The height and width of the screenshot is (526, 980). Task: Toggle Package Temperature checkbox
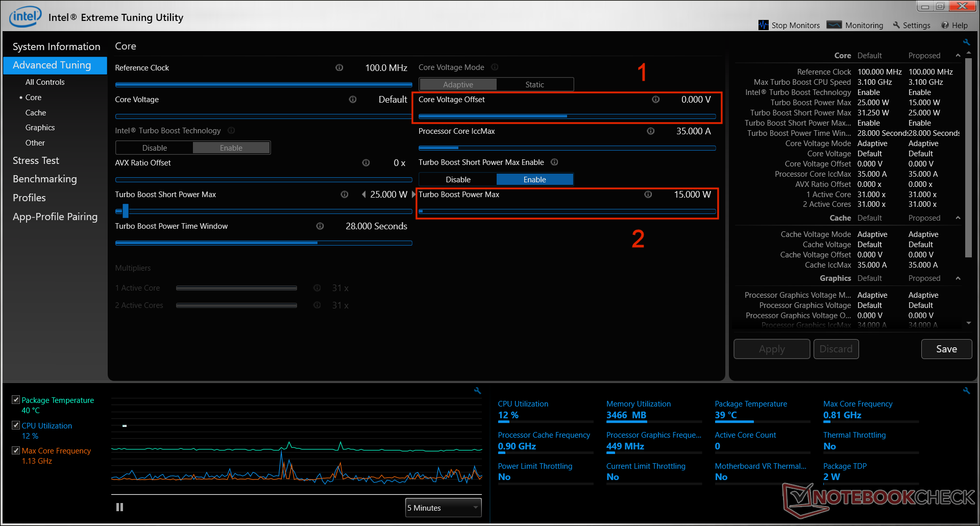coord(16,399)
